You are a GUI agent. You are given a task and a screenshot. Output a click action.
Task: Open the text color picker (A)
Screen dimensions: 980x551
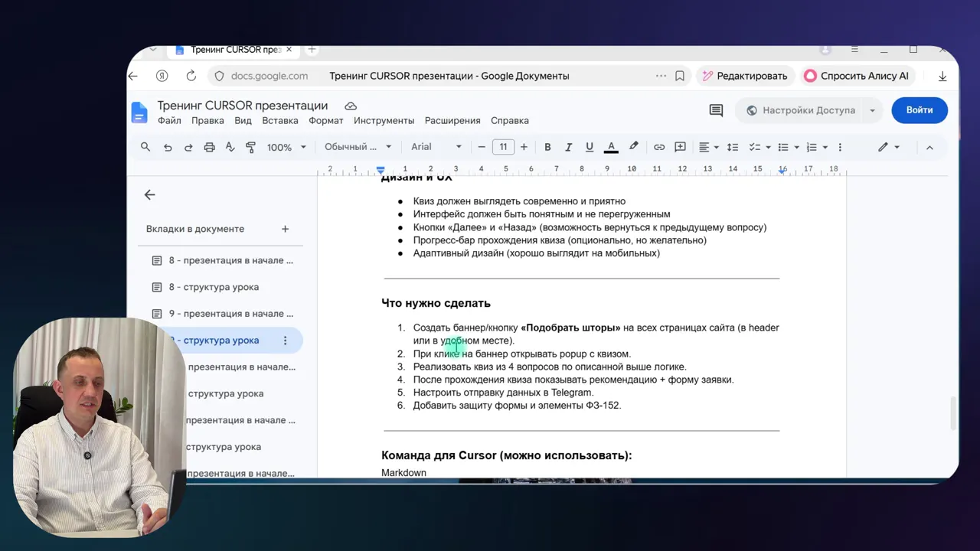coord(611,147)
